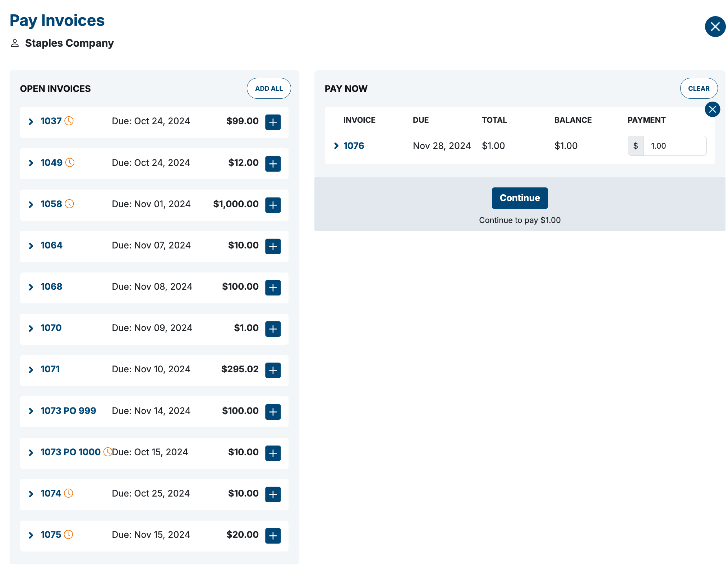
Task: Add the $1,000.00 invoice 1058 to payment
Action: pyautogui.click(x=273, y=205)
